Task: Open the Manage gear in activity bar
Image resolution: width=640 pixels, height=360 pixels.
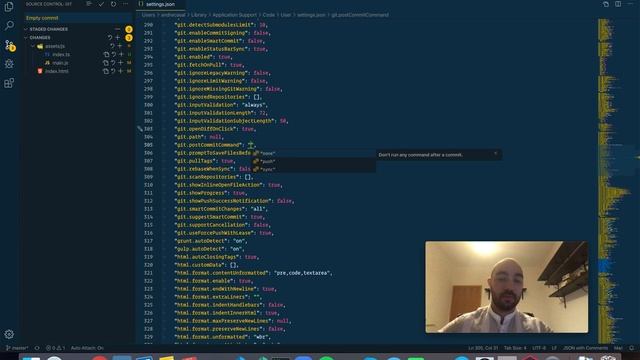Action: pyautogui.click(x=9, y=334)
